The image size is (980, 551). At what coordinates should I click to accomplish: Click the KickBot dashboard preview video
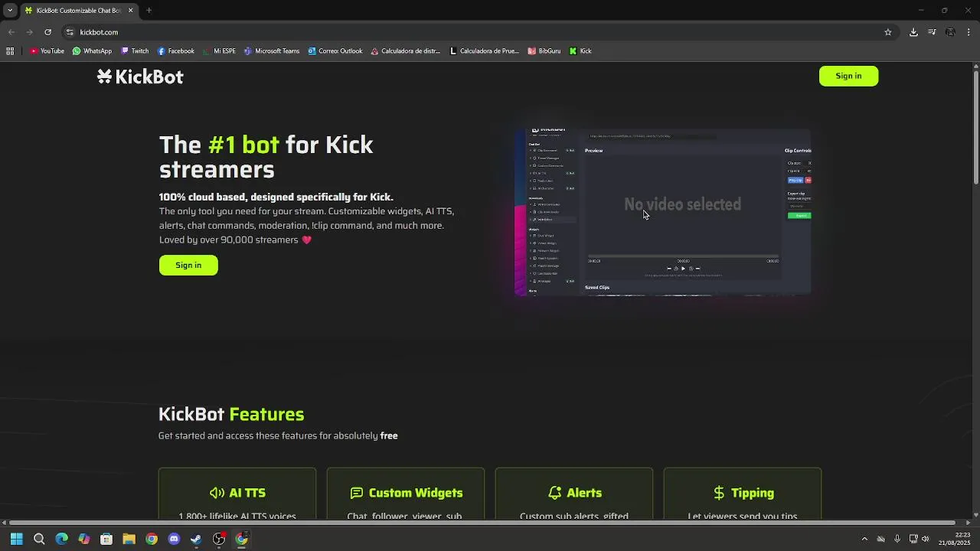[663, 211]
